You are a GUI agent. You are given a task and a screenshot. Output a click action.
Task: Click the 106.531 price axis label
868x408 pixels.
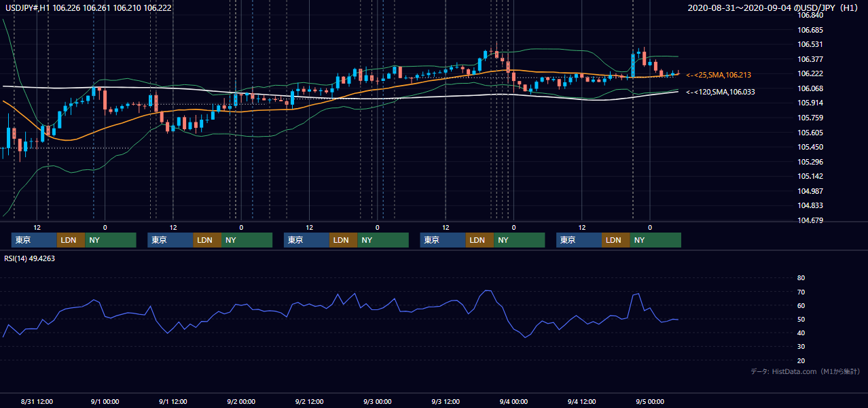(810, 45)
